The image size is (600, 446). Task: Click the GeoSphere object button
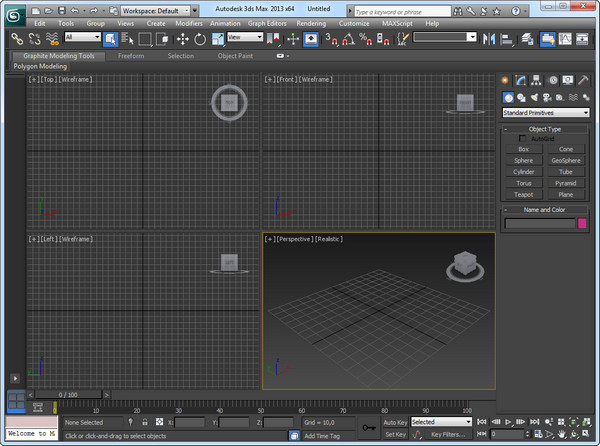566,160
